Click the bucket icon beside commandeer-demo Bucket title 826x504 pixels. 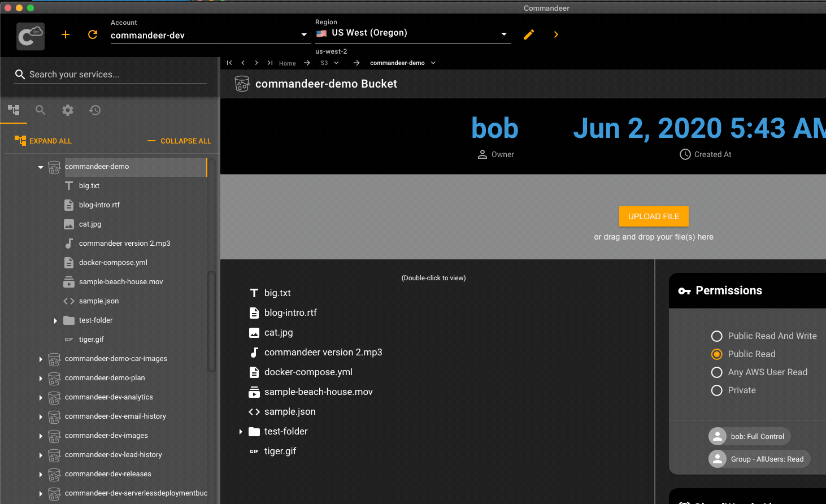242,84
